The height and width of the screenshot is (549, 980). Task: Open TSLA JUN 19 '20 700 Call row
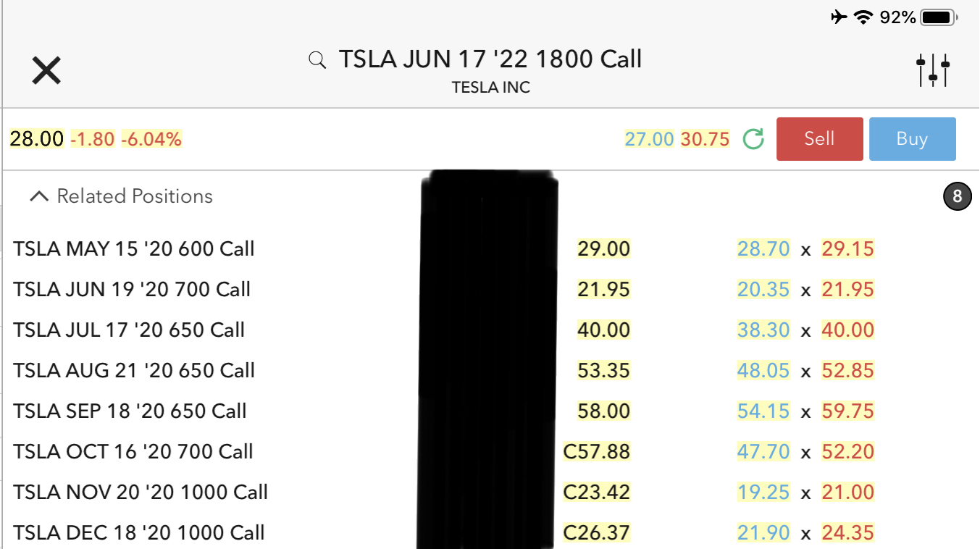tap(132, 290)
